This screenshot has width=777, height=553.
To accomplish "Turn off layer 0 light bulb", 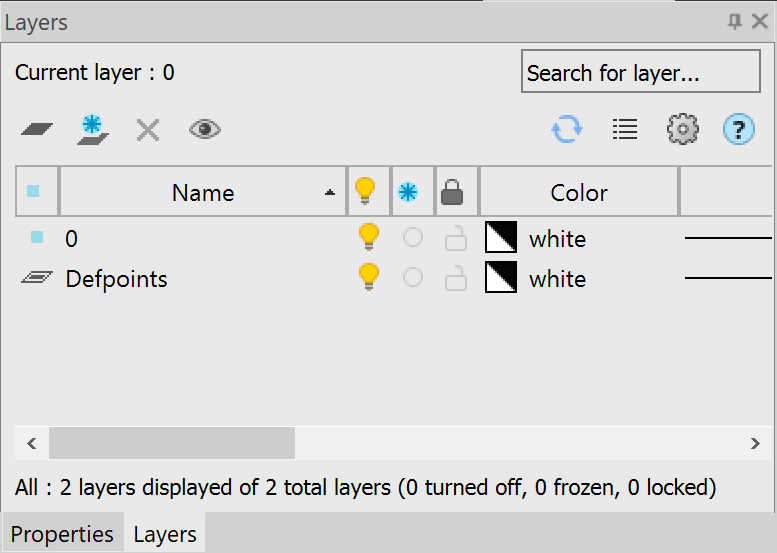I will coord(369,238).
